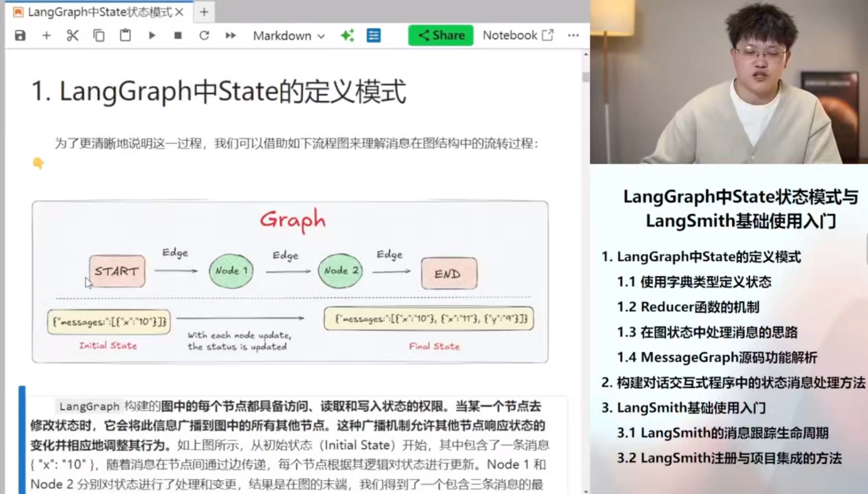
Task: Click outline item 3. LangSmith基础使用入门
Action: click(x=683, y=408)
